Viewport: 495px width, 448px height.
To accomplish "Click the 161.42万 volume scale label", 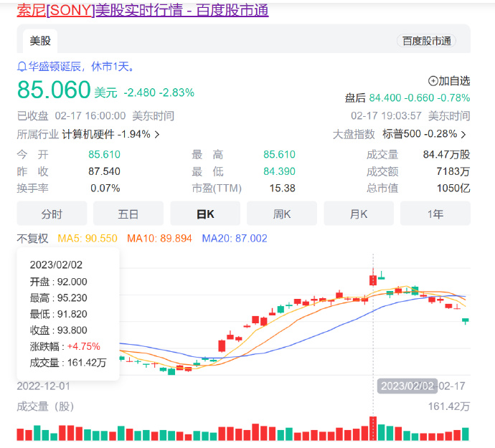I will (x=449, y=406).
